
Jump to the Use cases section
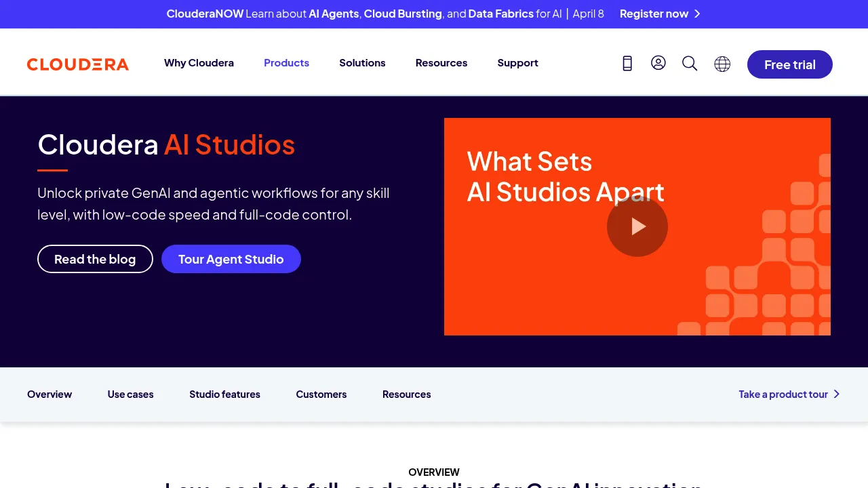130,394
